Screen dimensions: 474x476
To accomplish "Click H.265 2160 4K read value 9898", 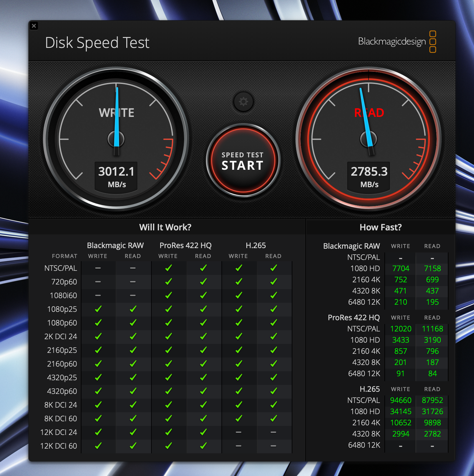I will click(432, 423).
